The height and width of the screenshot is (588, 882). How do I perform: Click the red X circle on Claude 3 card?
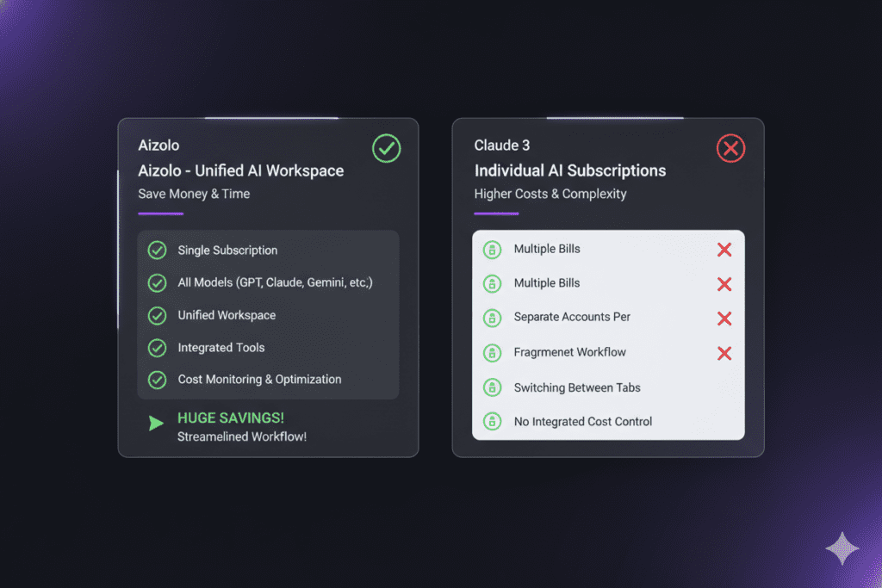730,149
